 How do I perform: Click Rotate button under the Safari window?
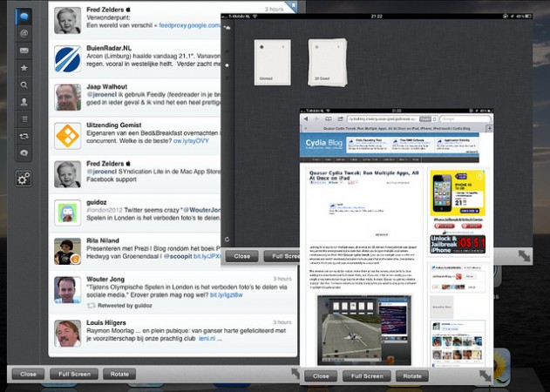412,376
